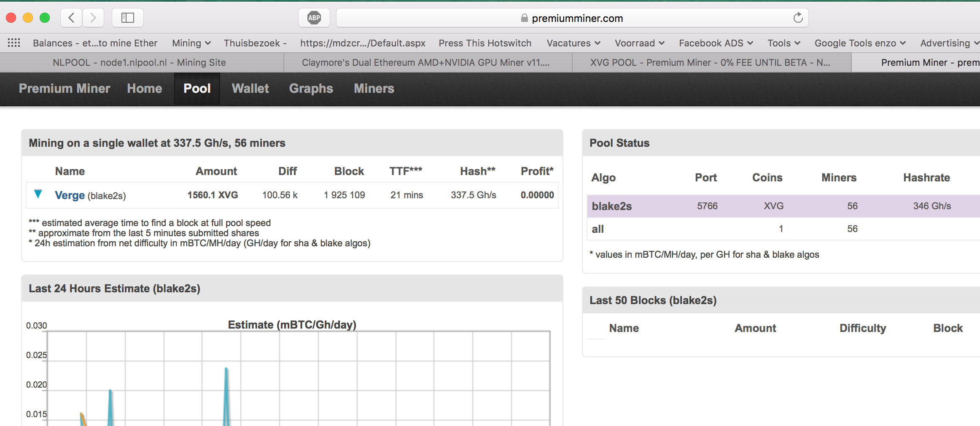Screen dimensions: 980x426
Task: Open Balances - et...to mine Ether bookmark
Action: coord(95,43)
